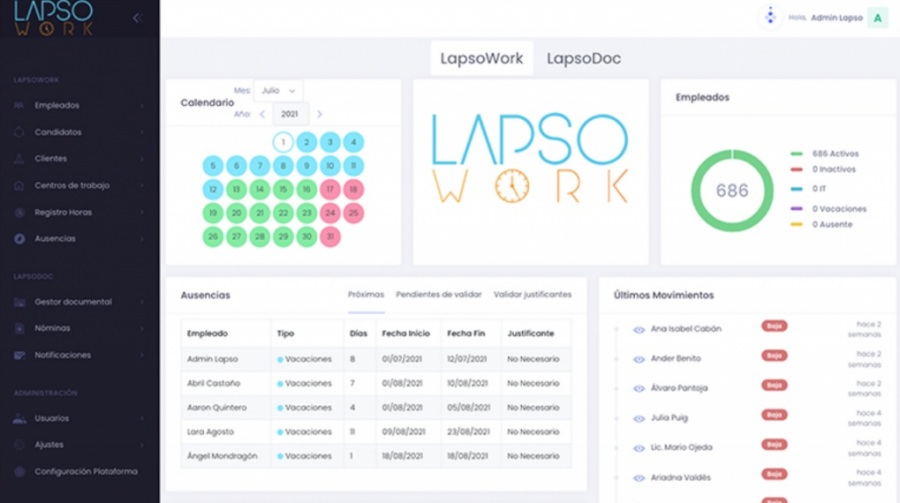Expand the Gestor documental chevron
Image resolution: width=900 pixels, height=503 pixels.
(142, 302)
